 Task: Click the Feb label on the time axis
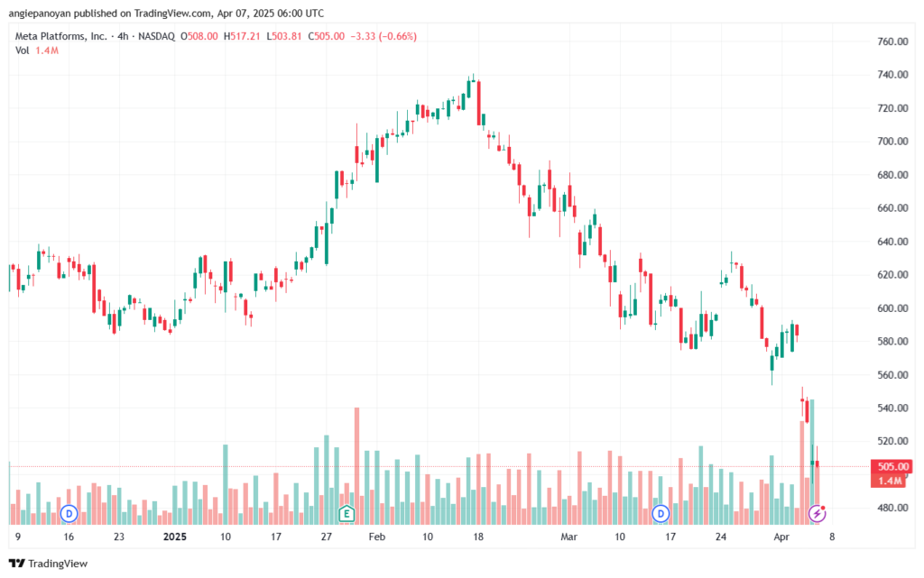[376, 537]
